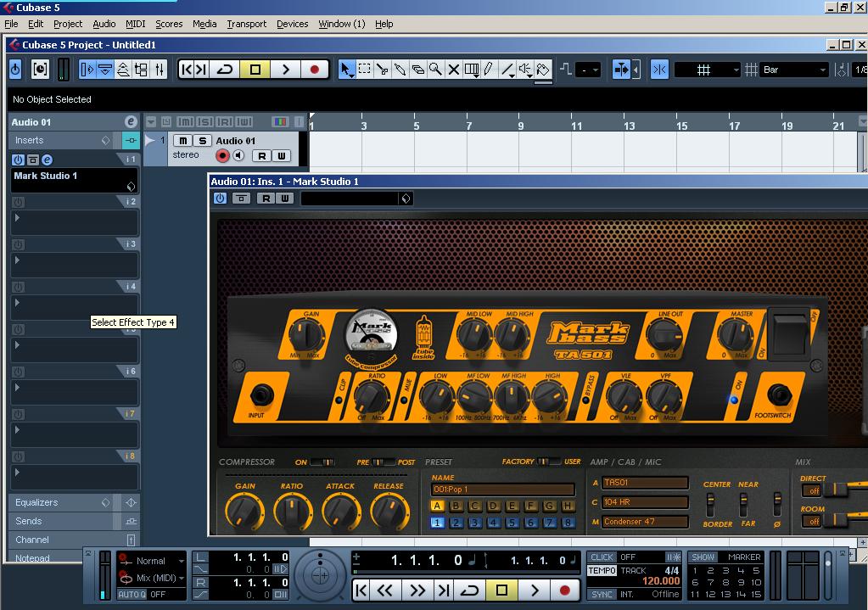
Task: Select the Split scissors tool
Action: pos(382,70)
